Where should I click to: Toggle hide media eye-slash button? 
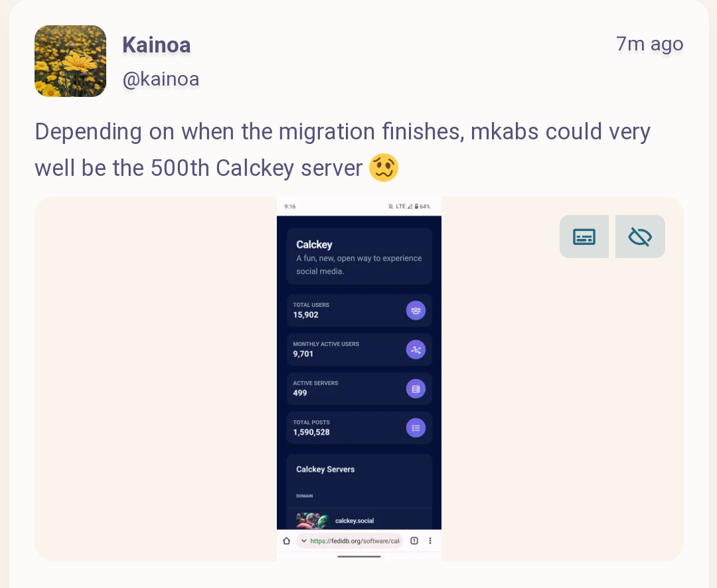640,236
